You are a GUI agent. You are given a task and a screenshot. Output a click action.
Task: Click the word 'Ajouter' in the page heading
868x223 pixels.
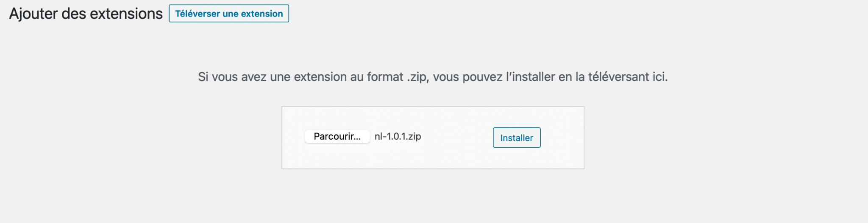tap(33, 14)
